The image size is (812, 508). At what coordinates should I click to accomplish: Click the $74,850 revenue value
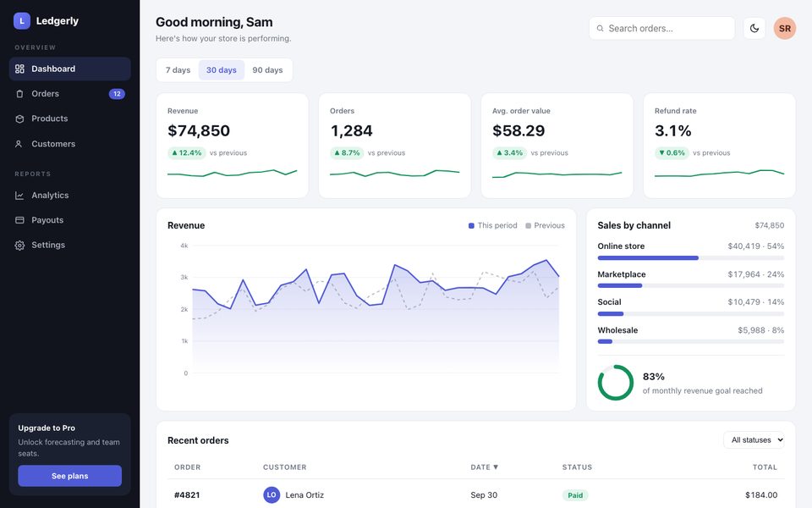tap(199, 130)
